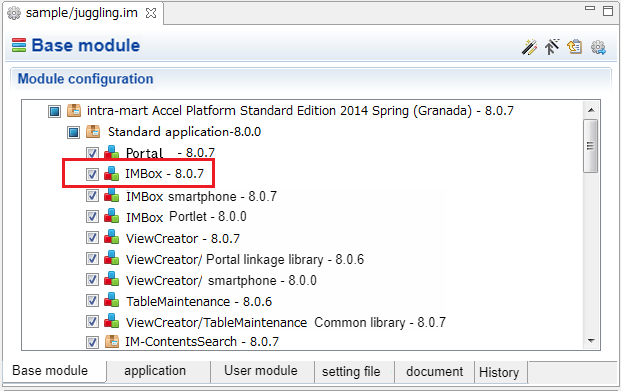Uncheck ViewCreator/ Portal linkage library checkbox
The height and width of the screenshot is (392, 621).
tap(92, 259)
